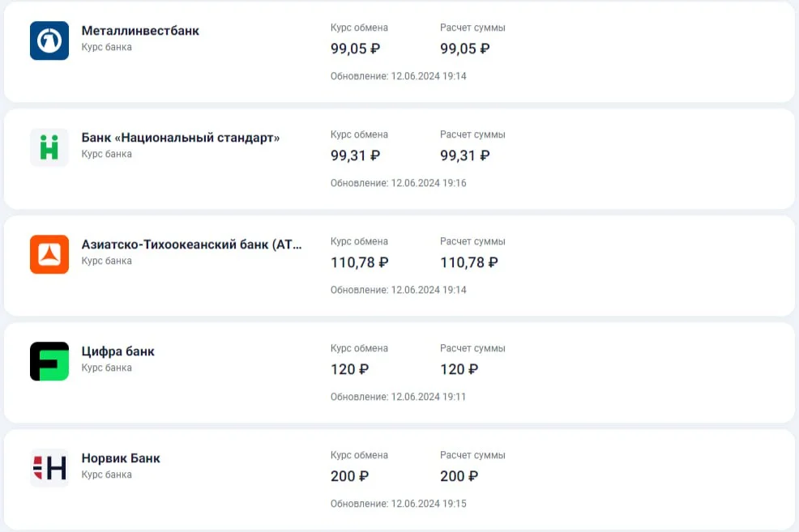This screenshot has height=532, width=799.
Task: Click the 110,78 ₽ exchange rate value
Action: tap(359, 262)
